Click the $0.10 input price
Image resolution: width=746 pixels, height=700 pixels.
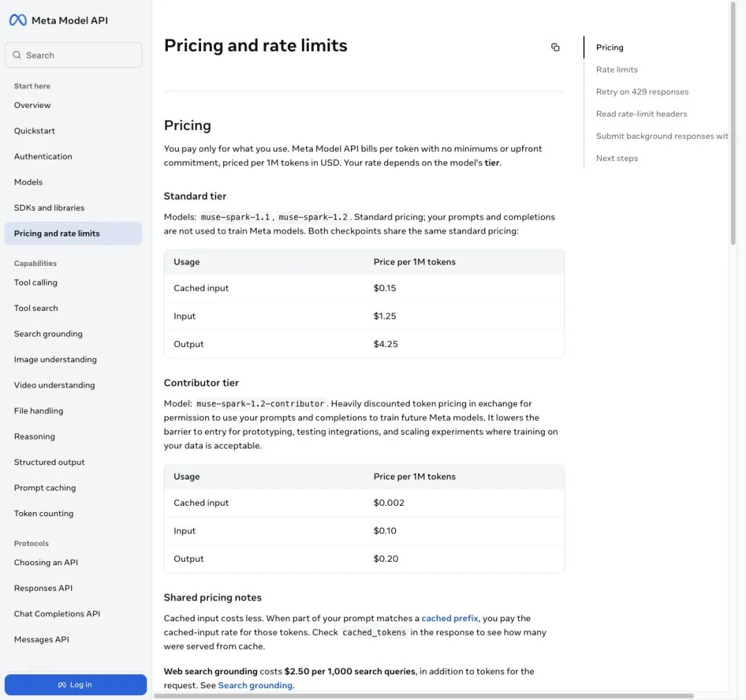pyautogui.click(x=385, y=531)
